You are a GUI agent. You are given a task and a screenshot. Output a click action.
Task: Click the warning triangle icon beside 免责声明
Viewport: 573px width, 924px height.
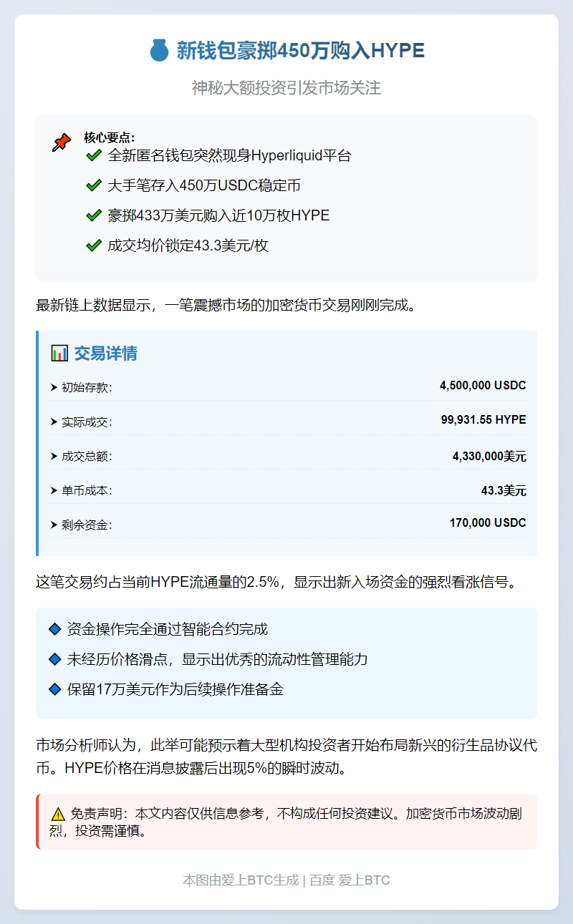coord(58,814)
